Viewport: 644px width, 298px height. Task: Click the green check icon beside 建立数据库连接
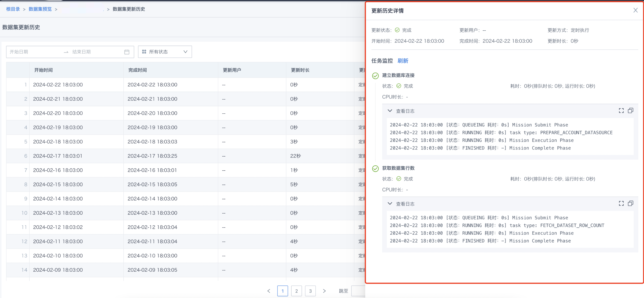[x=375, y=76]
